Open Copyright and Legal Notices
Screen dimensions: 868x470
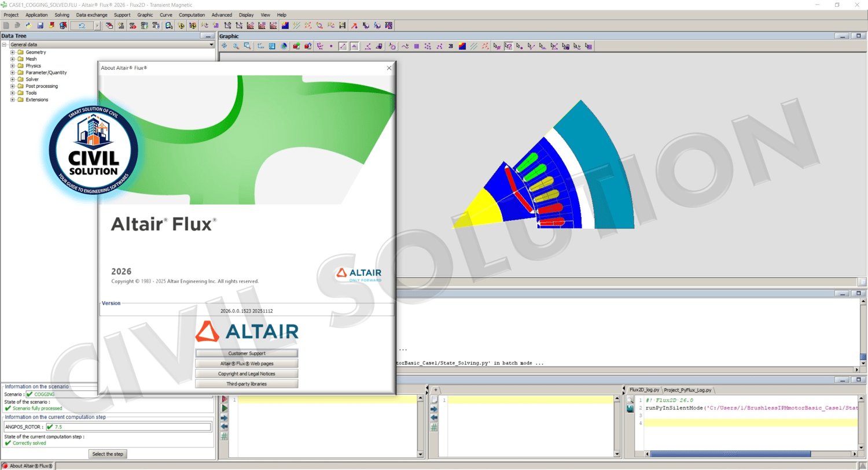(x=247, y=374)
